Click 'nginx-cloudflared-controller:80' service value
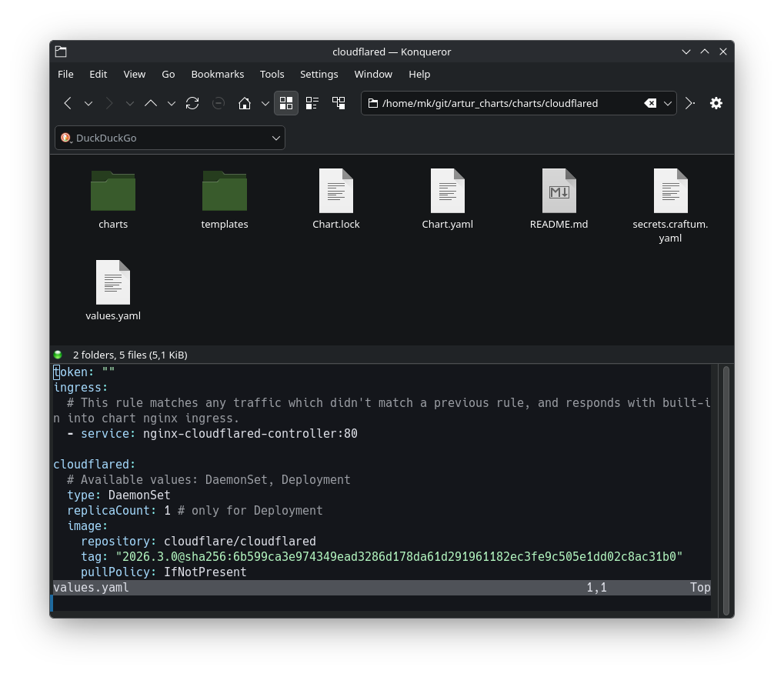 (x=250, y=433)
